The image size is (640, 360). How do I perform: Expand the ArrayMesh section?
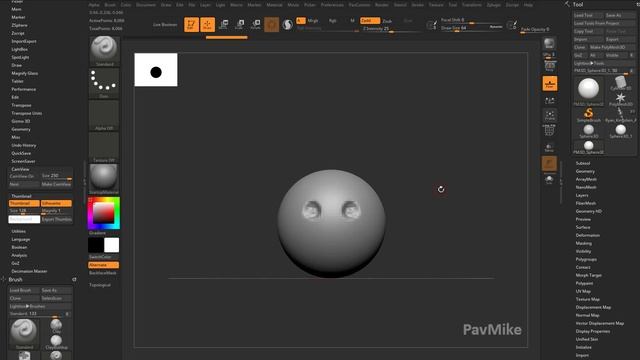pos(586,179)
